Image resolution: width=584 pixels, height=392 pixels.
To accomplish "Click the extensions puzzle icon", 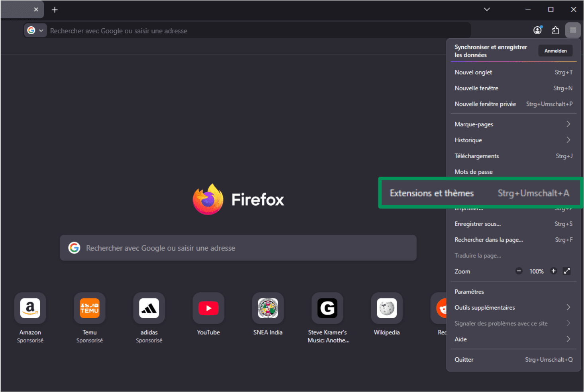I will (555, 30).
